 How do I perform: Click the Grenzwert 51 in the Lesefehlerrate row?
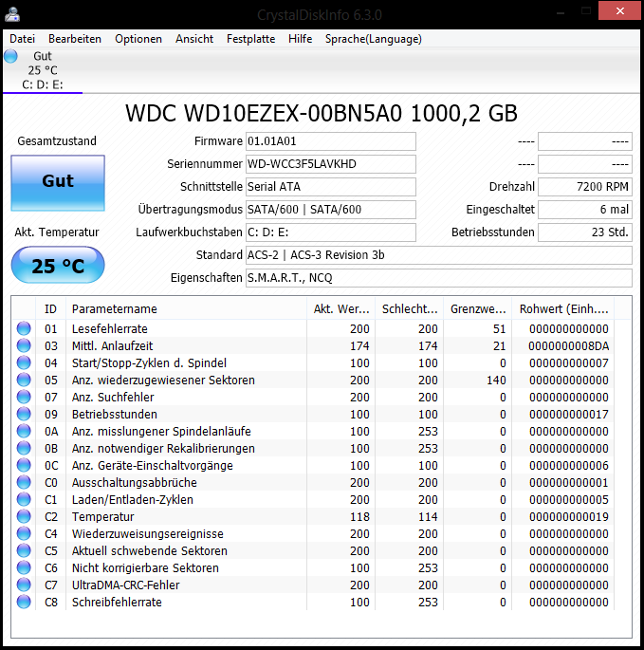(x=500, y=328)
